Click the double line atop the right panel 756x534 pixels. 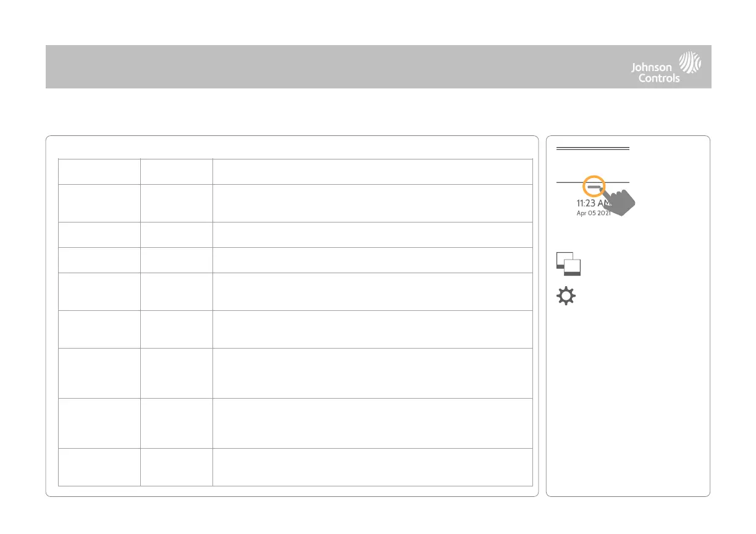coord(592,149)
